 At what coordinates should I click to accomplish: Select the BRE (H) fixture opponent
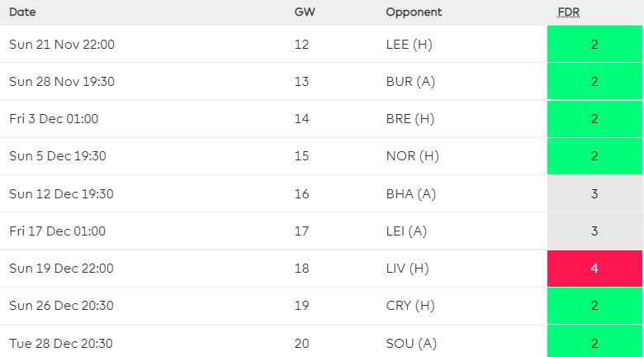point(410,119)
